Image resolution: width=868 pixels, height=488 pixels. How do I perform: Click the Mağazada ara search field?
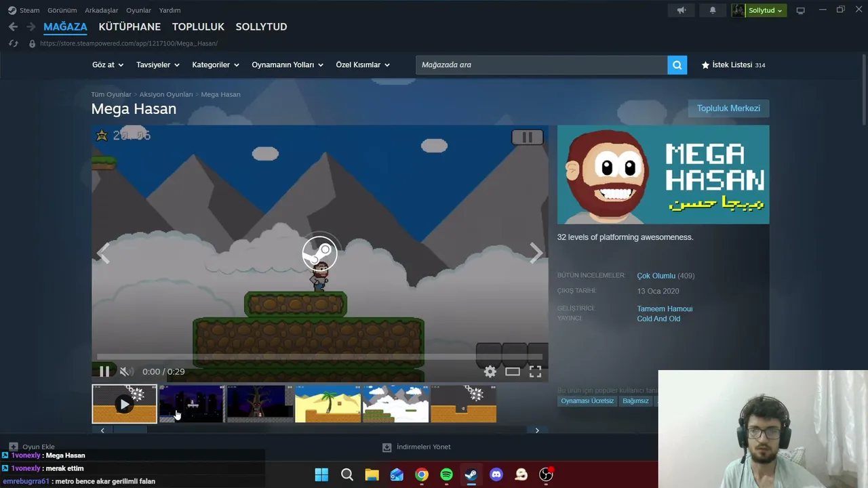coord(542,65)
